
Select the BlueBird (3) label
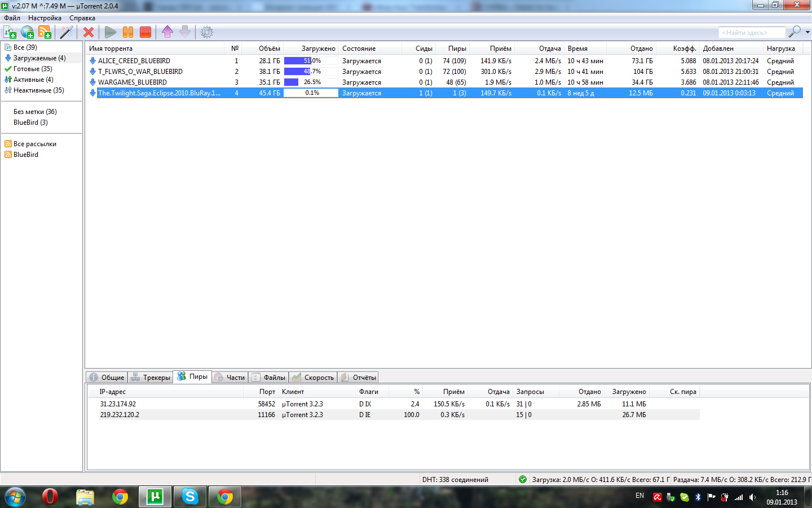[30, 122]
